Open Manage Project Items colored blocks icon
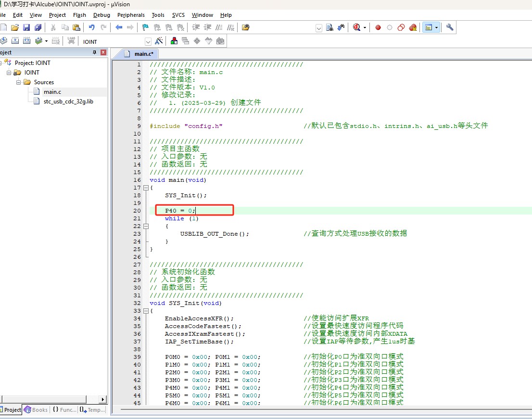 pyautogui.click(x=174, y=41)
